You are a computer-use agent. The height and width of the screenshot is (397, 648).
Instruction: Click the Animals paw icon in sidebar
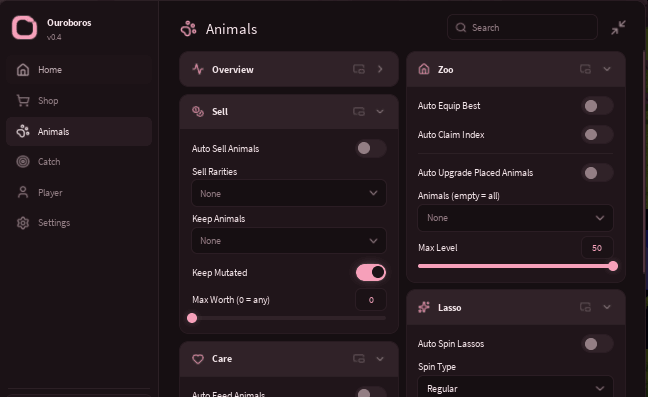click(x=23, y=131)
